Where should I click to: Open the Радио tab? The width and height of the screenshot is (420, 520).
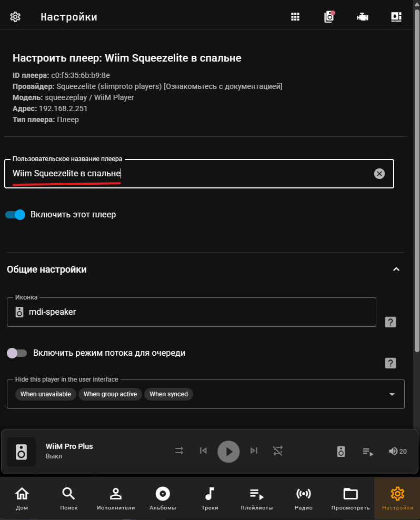point(304,498)
